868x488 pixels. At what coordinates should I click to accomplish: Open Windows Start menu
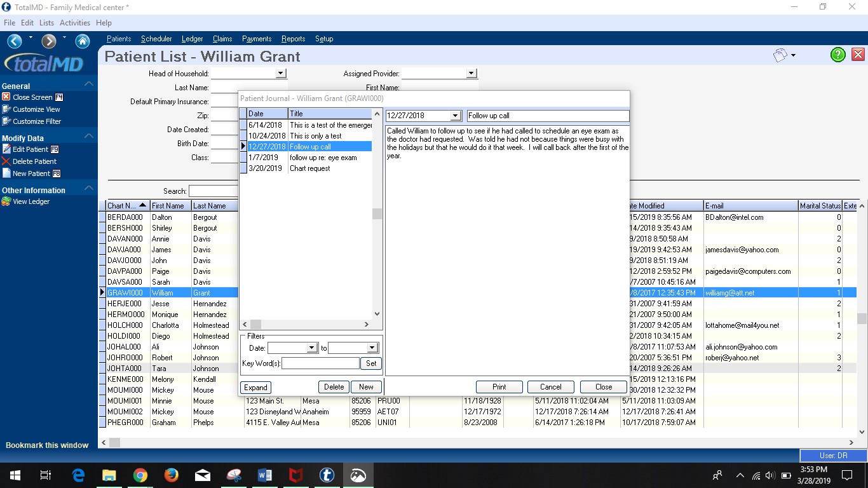[x=15, y=475]
